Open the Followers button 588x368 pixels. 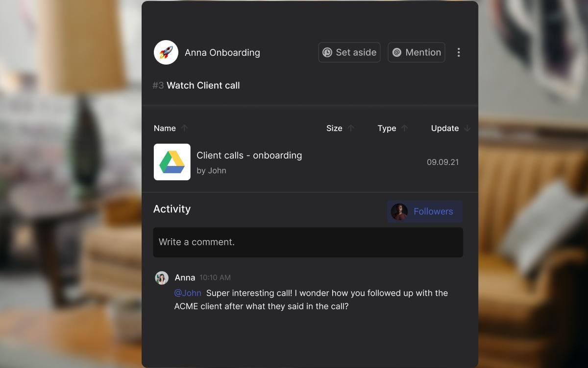425,211
